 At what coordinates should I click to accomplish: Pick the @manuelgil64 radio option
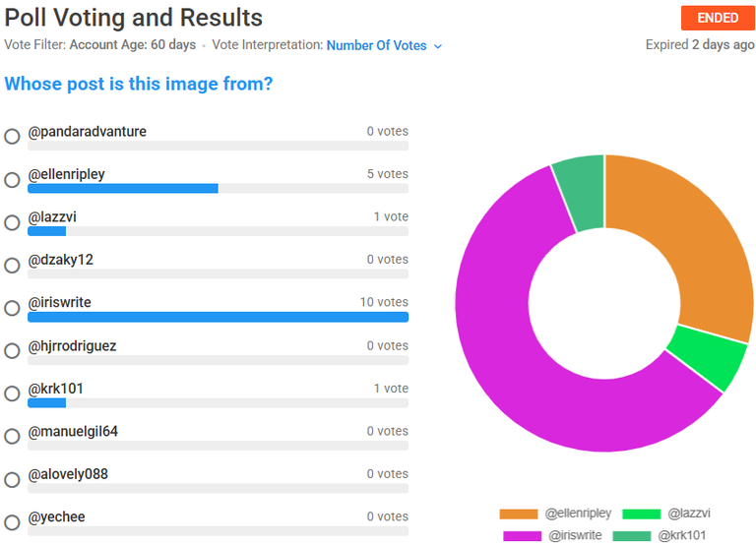(x=13, y=437)
